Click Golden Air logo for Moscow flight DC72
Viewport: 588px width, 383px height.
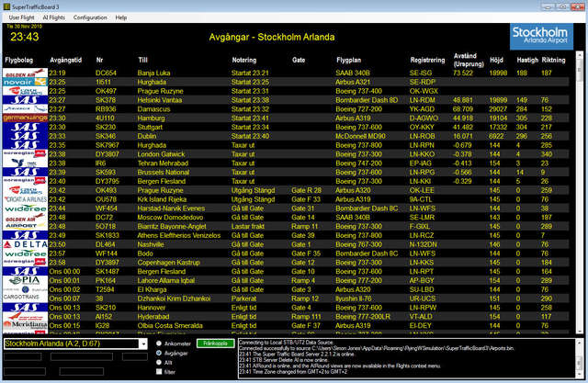(25, 218)
